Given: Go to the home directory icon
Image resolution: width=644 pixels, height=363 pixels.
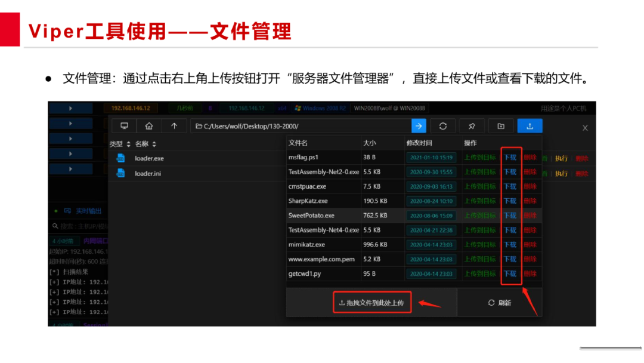Looking at the screenshot, I should tap(149, 126).
